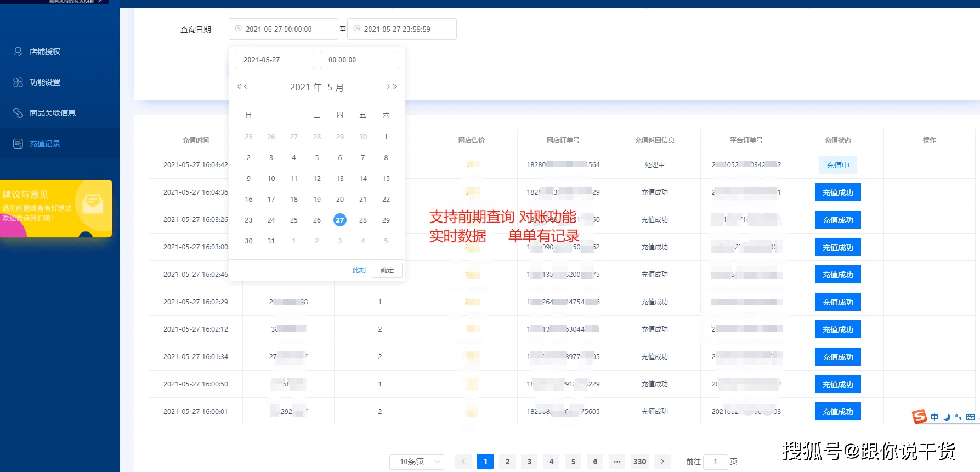Select day 27 in the calendar
Viewport: 980px width, 472px height.
click(x=340, y=220)
